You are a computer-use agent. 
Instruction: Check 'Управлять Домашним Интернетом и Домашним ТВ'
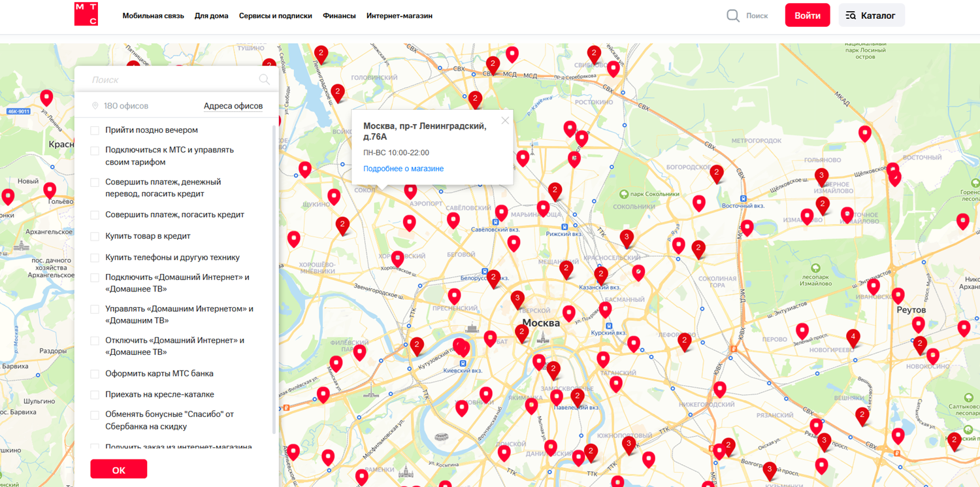tap(95, 309)
